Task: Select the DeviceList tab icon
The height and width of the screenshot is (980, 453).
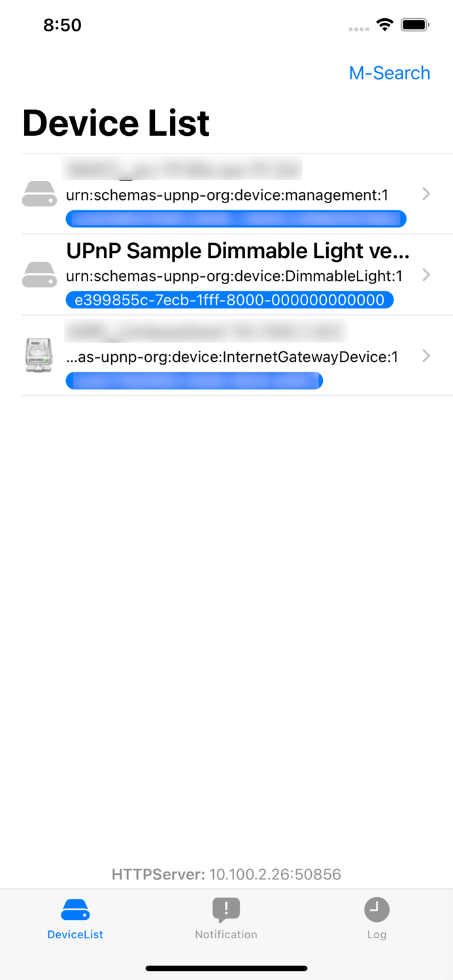Action: 75,909
